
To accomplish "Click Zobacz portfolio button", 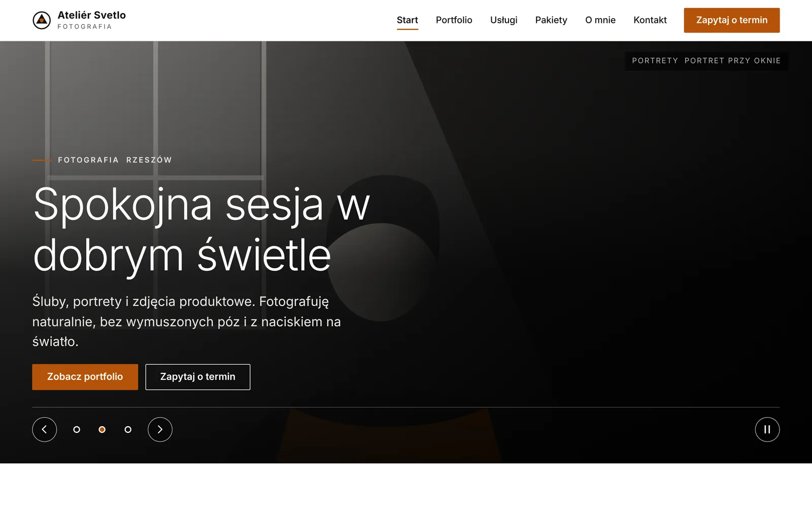I will click(85, 377).
